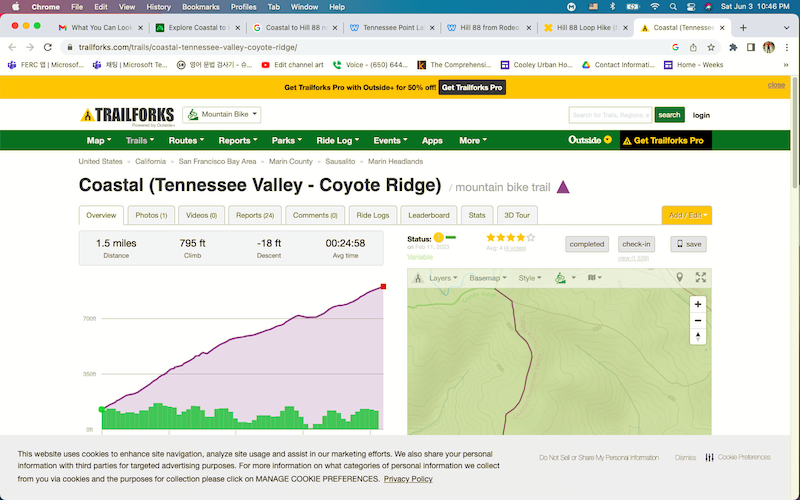Image resolution: width=800 pixels, height=500 pixels.
Task: Click the yellow trail status icon
Action: click(x=438, y=238)
